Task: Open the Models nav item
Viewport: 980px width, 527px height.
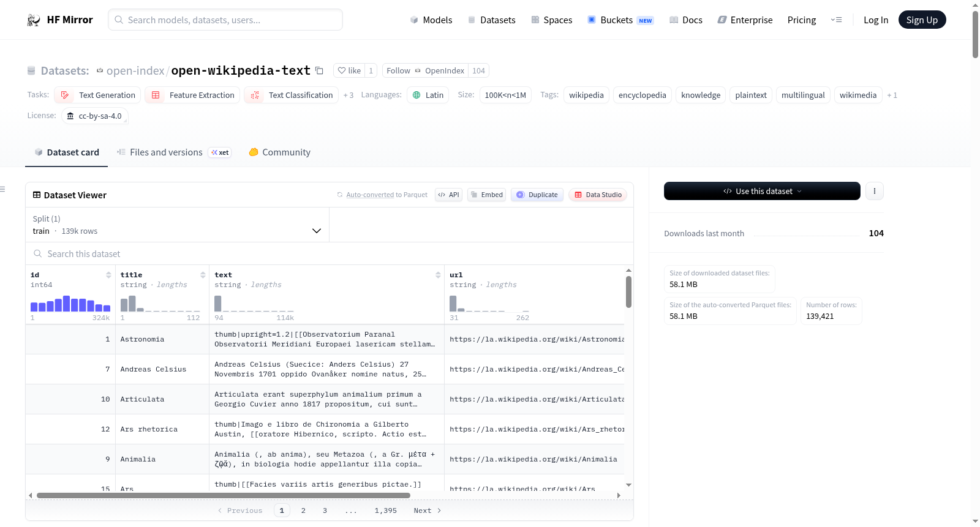Action: (431, 20)
